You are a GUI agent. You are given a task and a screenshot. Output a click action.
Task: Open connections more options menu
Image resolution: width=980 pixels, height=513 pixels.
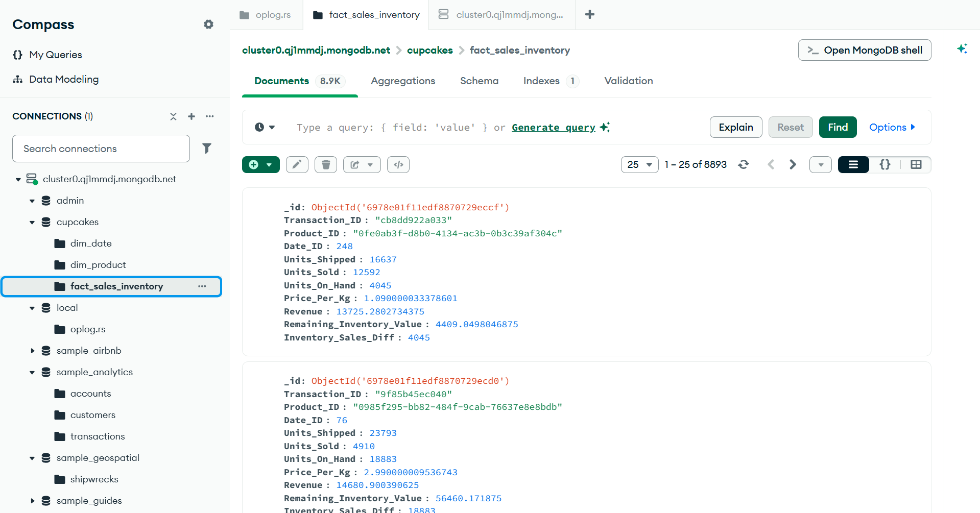pyautogui.click(x=210, y=116)
